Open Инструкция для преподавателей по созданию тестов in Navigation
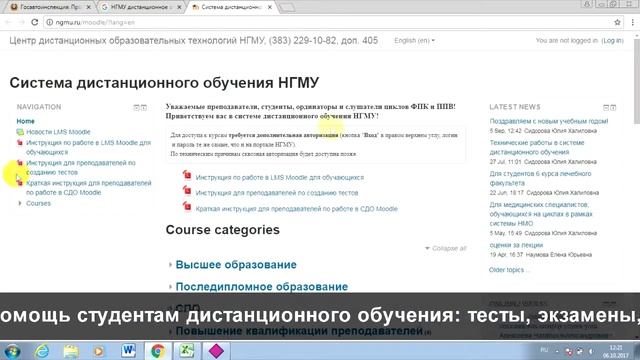The height and width of the screenshot is (360, 640). click(81, 167)
